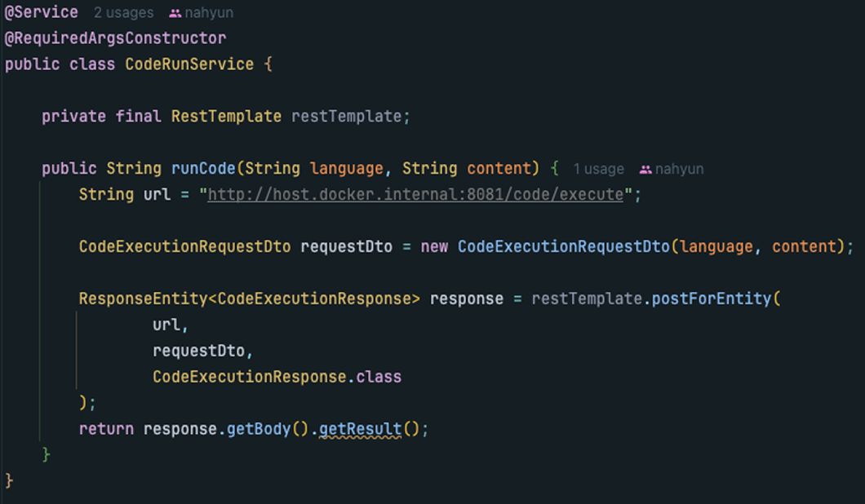Click the CodeExecutionResponse.class argument
Screen dimensions: 865x504
click(277, 377)
